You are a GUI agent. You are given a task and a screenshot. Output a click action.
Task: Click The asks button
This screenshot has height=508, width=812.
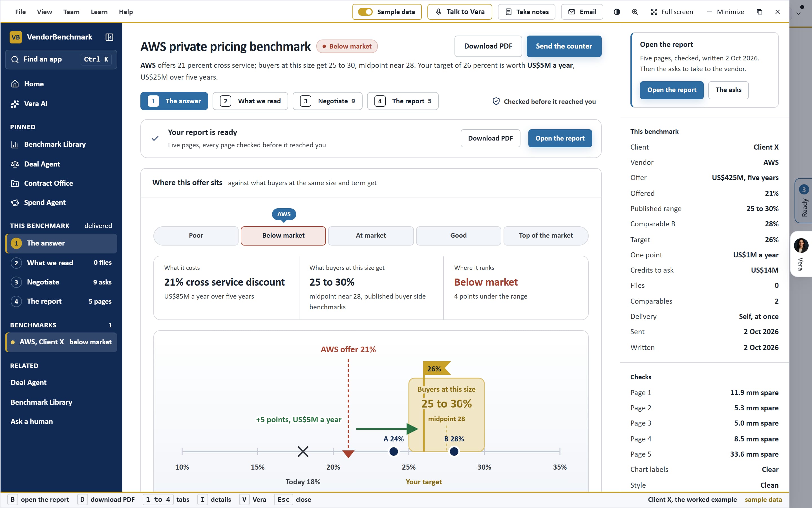[728, 90]
